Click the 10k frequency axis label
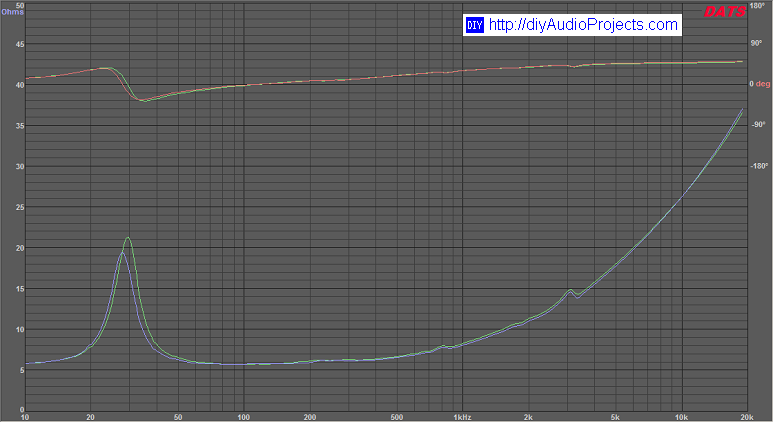 pyautogui.click(x=681, y=415)
